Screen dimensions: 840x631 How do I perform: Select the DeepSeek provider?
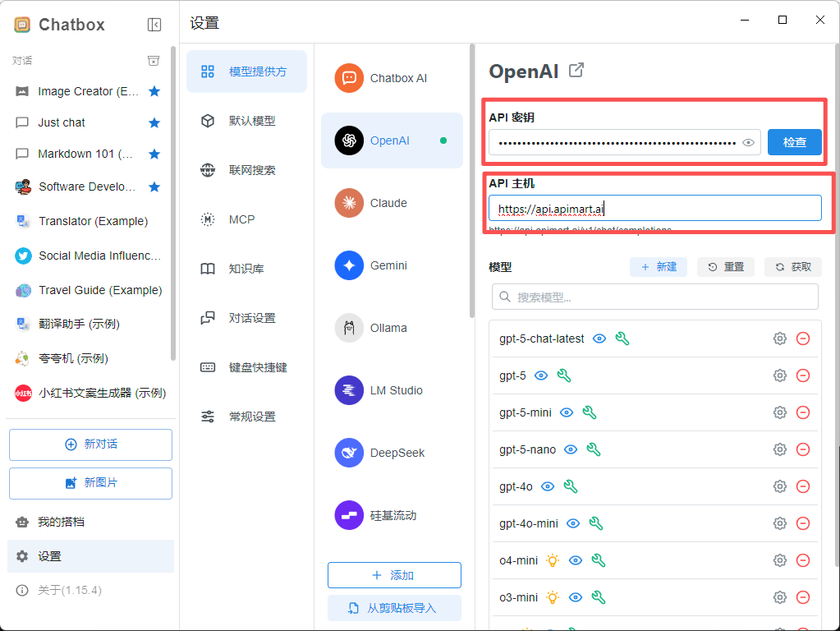[x=393, y=453]
